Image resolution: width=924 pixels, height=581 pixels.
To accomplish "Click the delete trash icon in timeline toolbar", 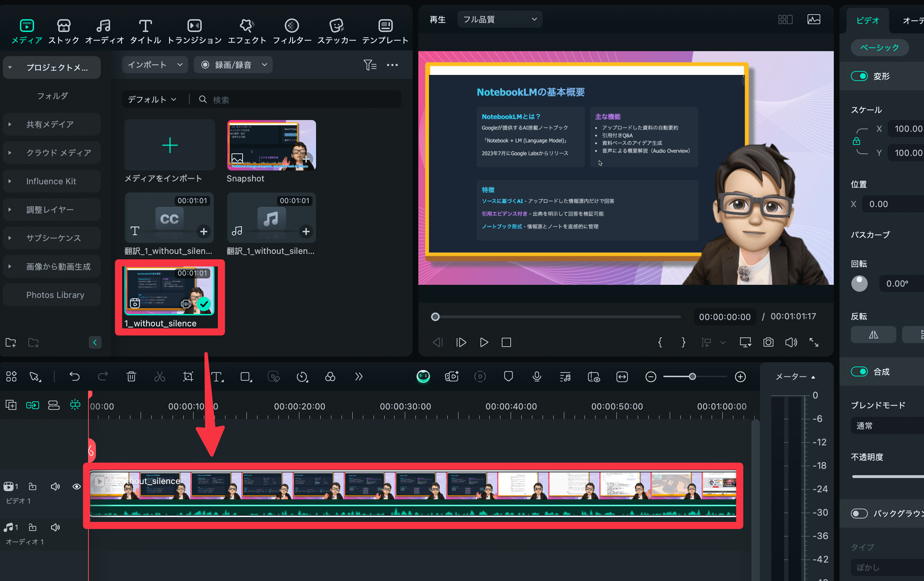I will [131, 376].
